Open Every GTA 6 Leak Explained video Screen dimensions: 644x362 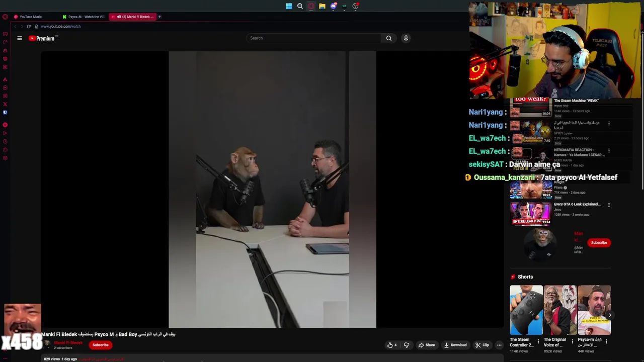577,204
